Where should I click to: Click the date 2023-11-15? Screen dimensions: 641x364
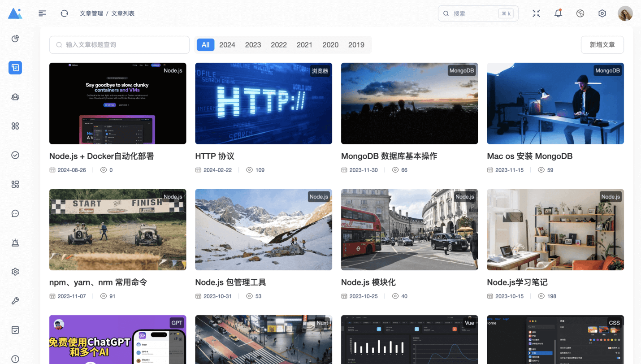click(x=509, y=170)
